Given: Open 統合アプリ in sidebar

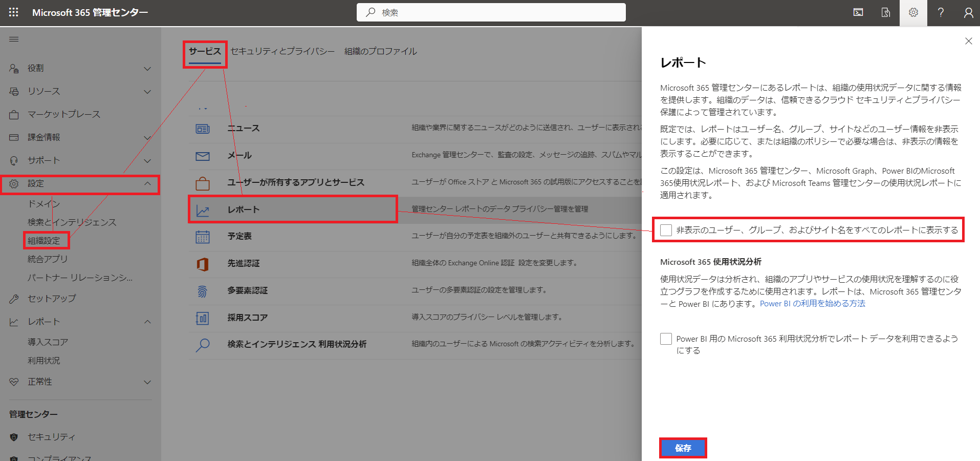Looking at the screenshot, I should pos(48,259).
